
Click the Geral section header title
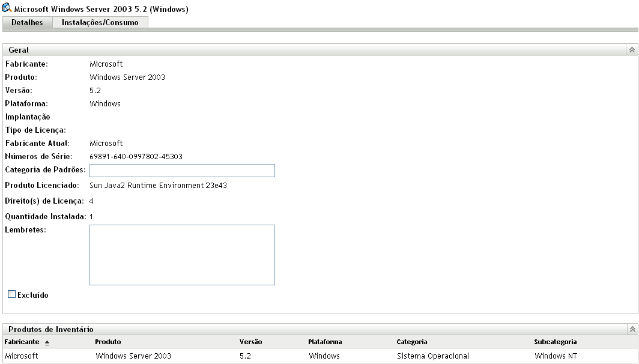tap(19, 50)
